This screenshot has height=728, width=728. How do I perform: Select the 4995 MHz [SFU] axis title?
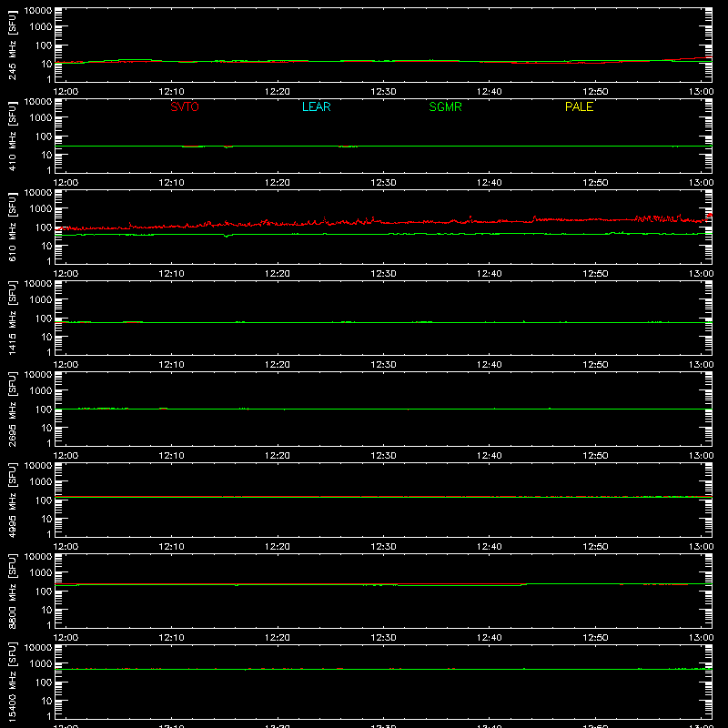tap(13, 500)
